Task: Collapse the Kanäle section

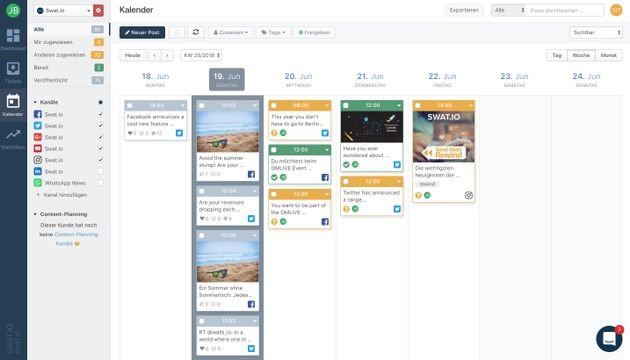Action: [x=35, y=102]
